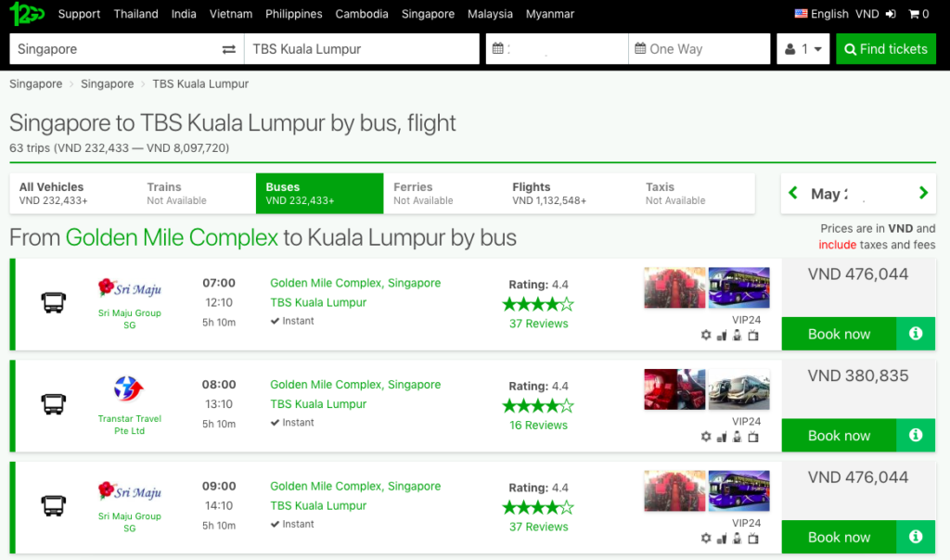Open the departure date picker

tap(557, 49)
